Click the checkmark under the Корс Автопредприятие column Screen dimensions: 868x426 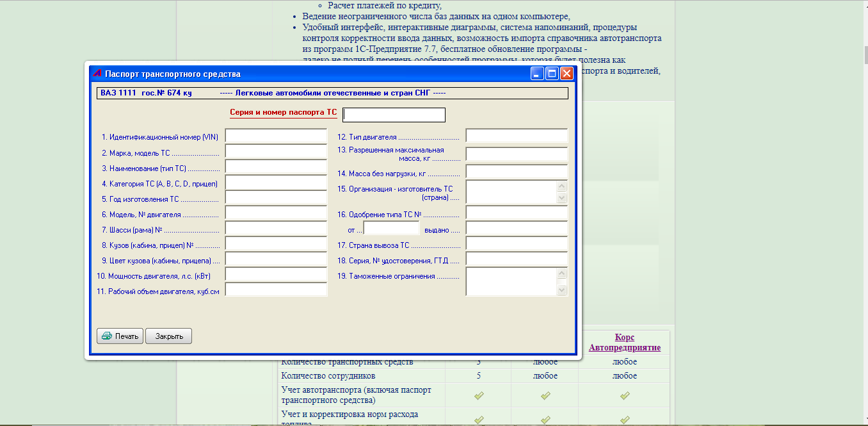point(624,395)
